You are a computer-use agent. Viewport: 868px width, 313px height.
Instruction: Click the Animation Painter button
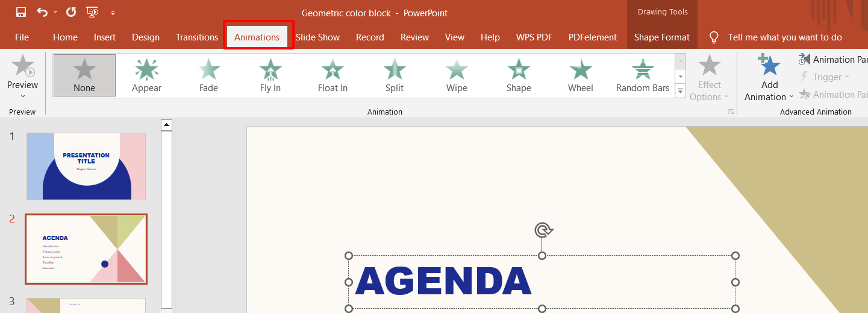coord(834,94)
